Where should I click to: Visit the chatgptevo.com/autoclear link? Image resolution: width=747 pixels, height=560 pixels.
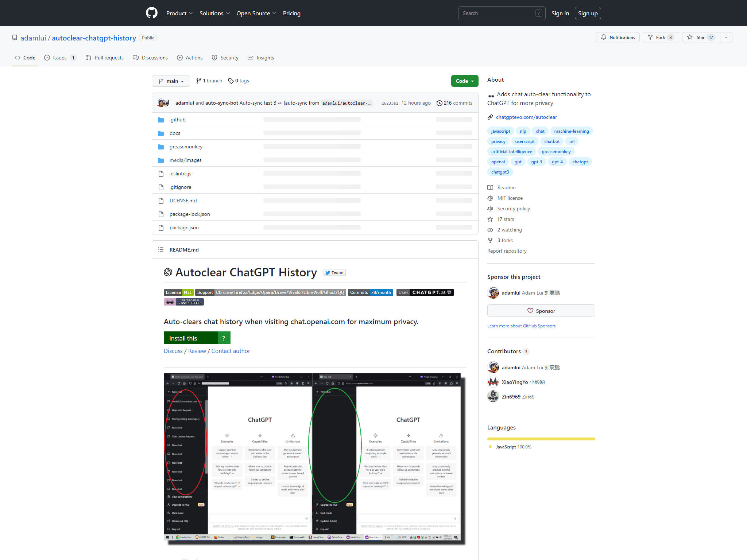[x=526, y=117]
